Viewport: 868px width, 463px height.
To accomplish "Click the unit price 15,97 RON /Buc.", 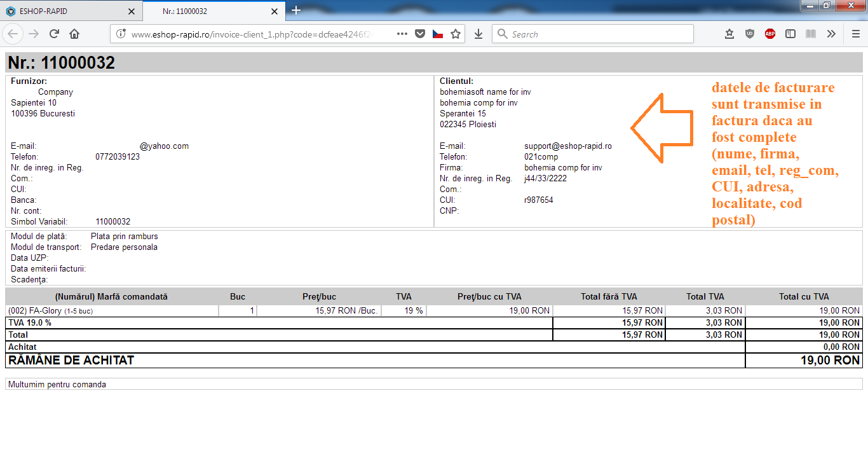I will point(347,310).
